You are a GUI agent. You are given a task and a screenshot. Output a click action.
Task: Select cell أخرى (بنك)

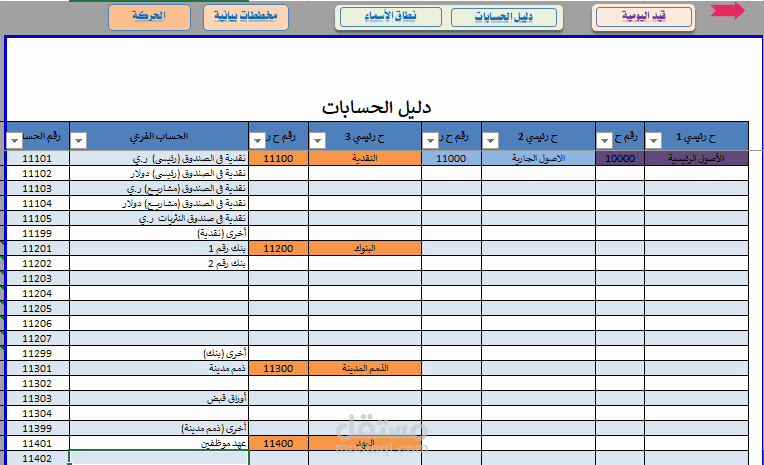159,353
